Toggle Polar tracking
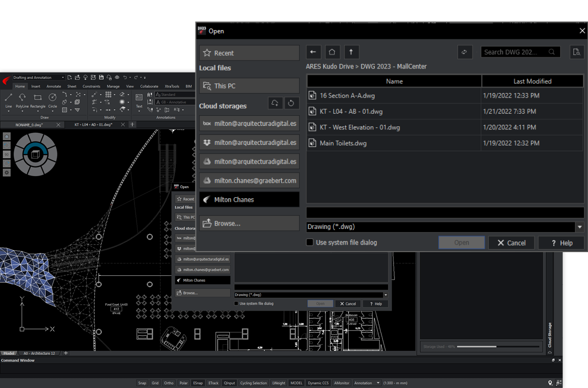588x388 pixels. coord(183,383)
